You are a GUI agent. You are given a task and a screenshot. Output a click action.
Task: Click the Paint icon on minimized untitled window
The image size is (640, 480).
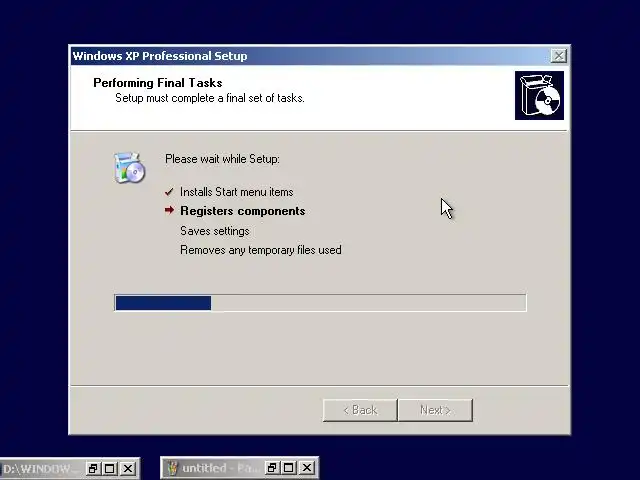pos(173,468)
